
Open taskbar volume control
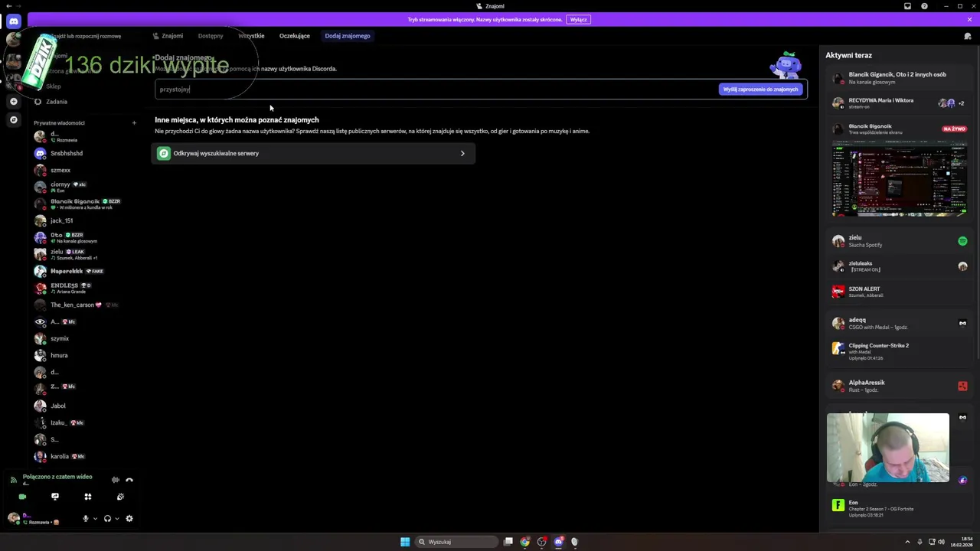coord(941,542)
